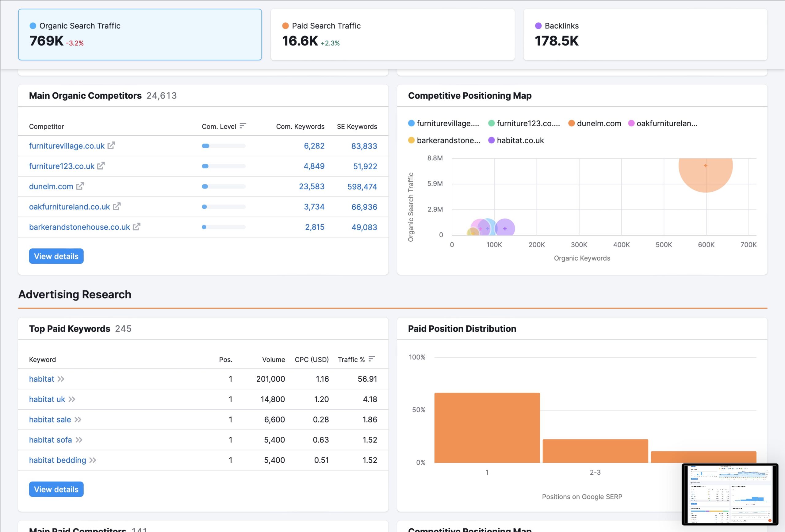
Task: Click SE keywords value 66,936
Action: tap(364, 207)
